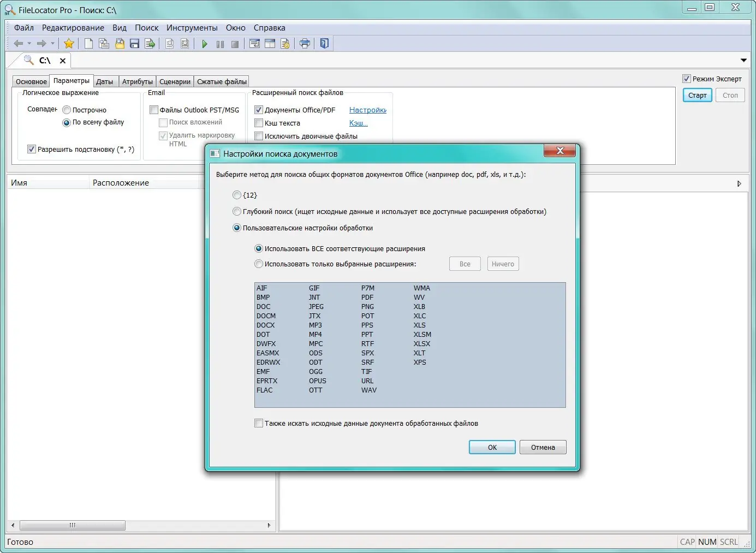Click the right-pointing arrow in results header
The height and width of the screenshot is (553, 756).
pos(739,183)
